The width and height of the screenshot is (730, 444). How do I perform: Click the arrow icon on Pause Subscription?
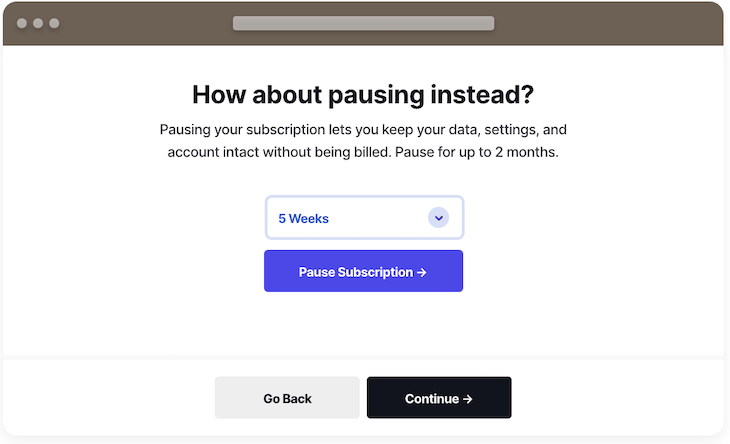point(422,272)
